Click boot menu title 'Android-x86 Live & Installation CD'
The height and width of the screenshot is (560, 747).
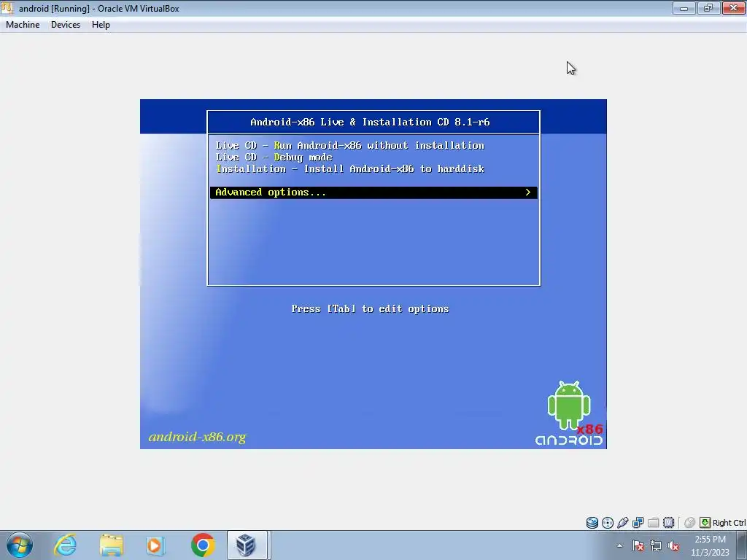point(370,122)
